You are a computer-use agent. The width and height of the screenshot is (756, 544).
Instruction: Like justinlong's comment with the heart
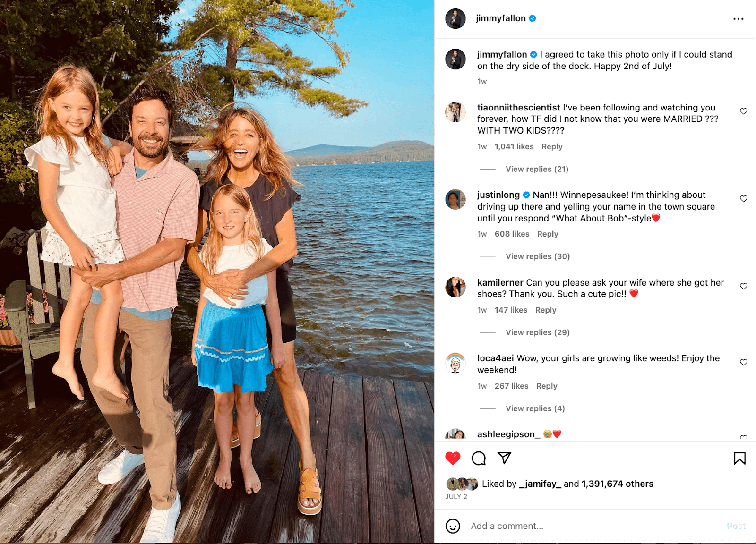point(744,199)
